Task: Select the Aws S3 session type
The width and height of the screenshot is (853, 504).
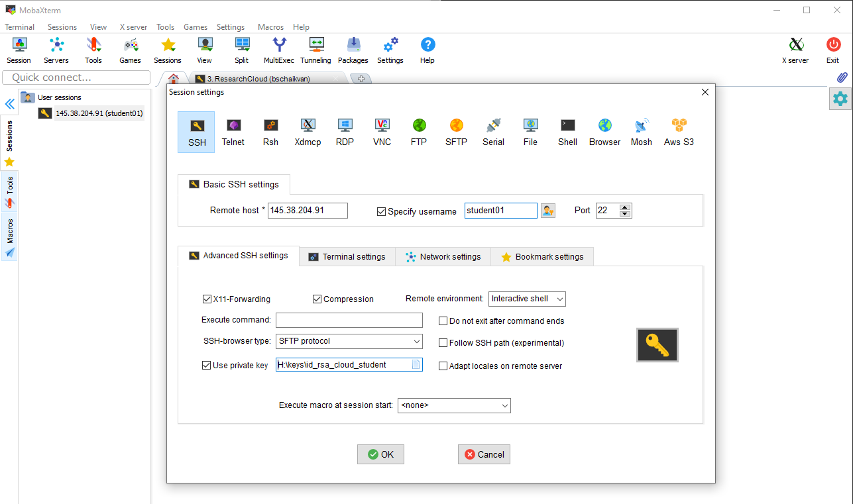Action: click(679, 132)
